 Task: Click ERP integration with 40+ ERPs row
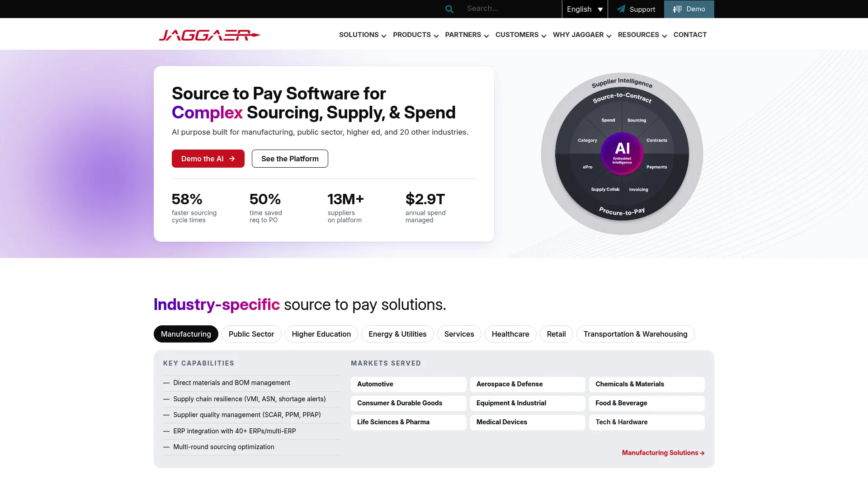251,431
